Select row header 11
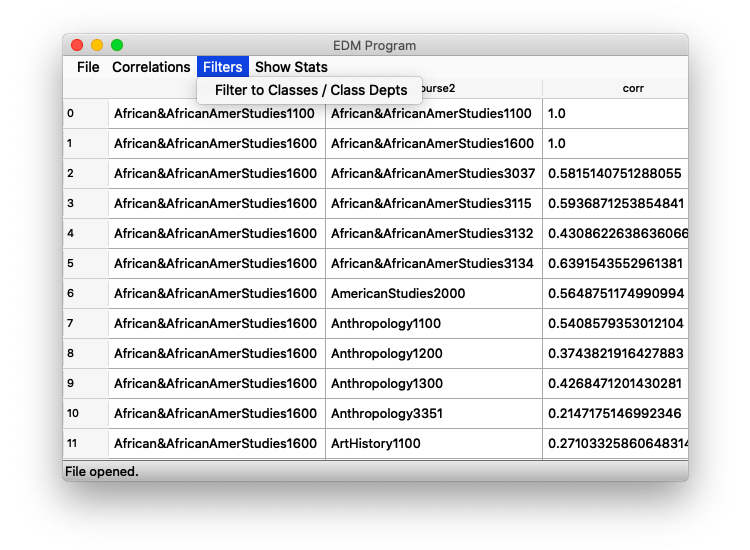This screenshot has height=550, width=750. click(x=85, y=444)
